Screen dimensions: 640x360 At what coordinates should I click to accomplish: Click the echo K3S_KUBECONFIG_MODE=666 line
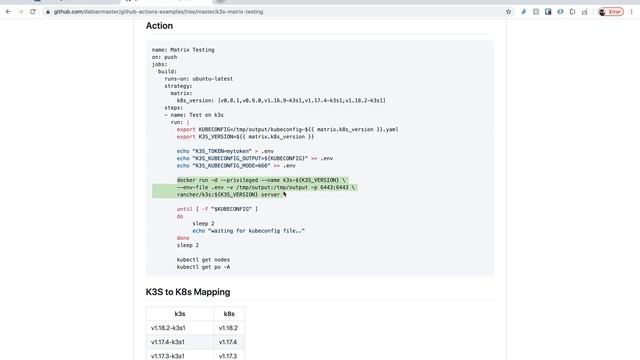[x=236, y=166]
